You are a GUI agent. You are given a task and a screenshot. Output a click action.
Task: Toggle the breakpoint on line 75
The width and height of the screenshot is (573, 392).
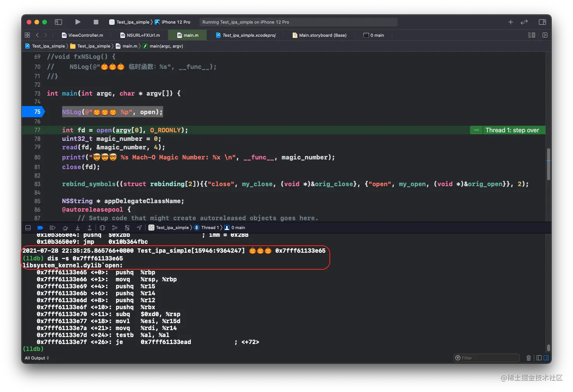tap(33, 112)
